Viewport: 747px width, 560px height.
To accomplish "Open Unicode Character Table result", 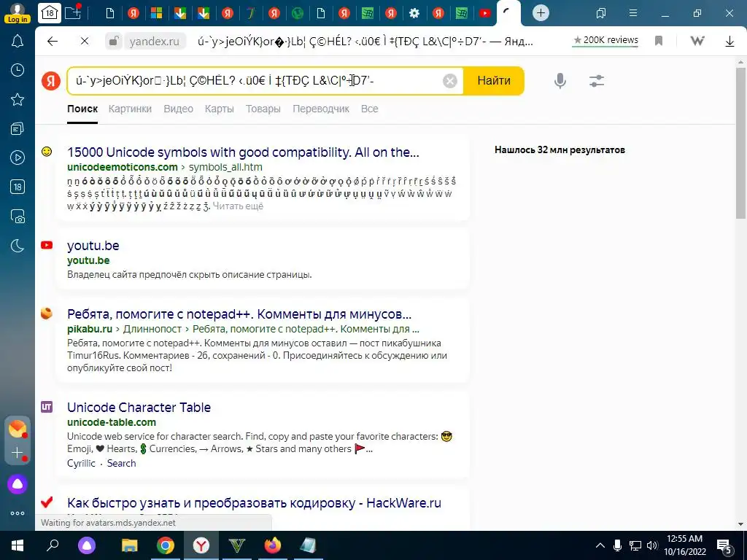I will pyautogui.click(x=139, y=408).
